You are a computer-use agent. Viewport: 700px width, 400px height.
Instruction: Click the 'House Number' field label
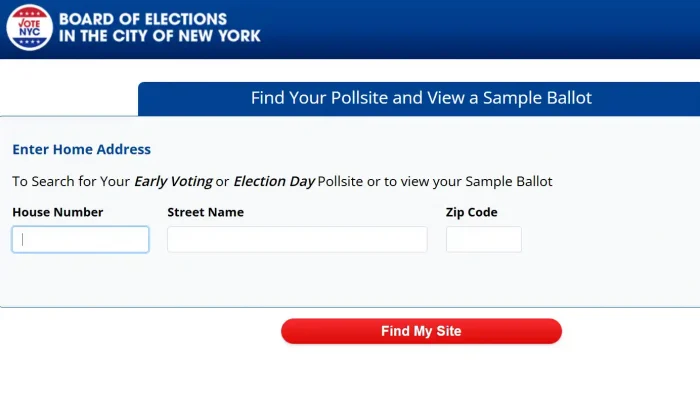(57, 212)
